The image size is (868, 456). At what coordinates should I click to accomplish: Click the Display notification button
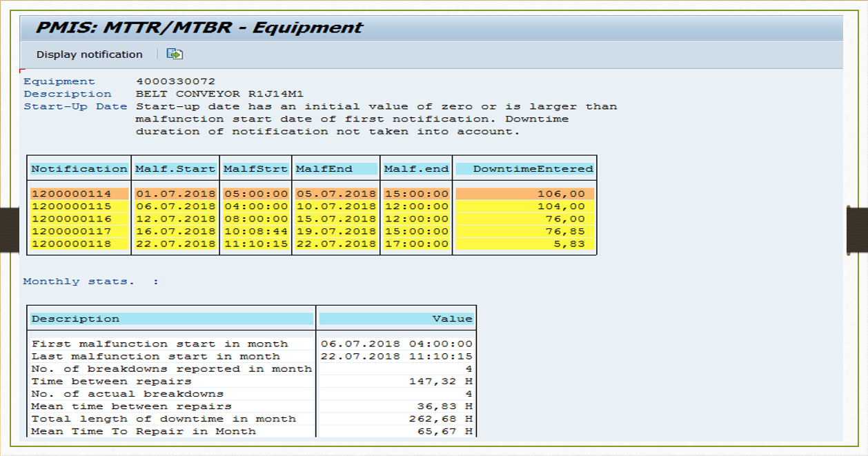[89, 54]
